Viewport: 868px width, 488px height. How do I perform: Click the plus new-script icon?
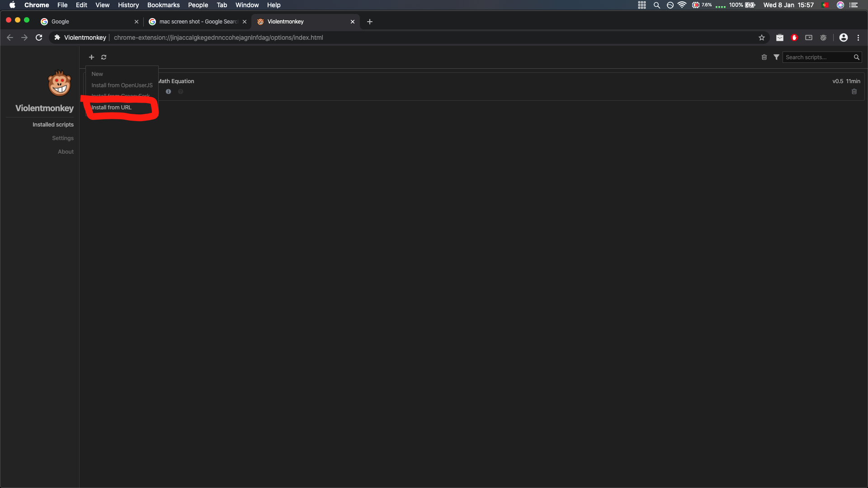[91, 57]
